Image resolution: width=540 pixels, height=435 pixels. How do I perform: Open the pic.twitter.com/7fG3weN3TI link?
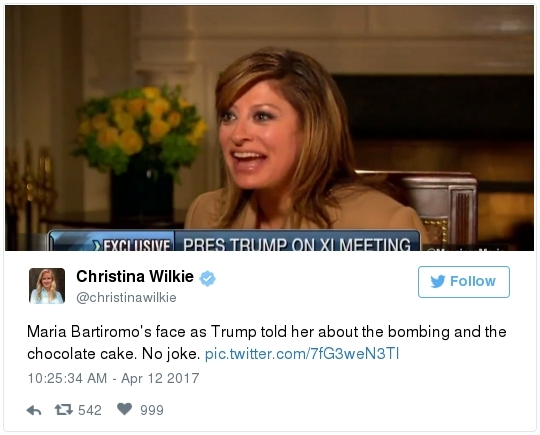(x=302, y=354)
